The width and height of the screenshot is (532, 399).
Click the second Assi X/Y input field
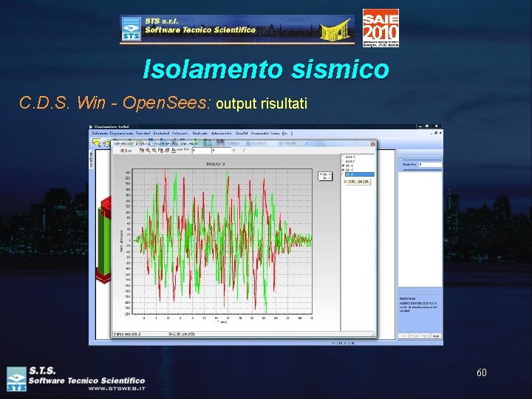(x=222, y=150)
